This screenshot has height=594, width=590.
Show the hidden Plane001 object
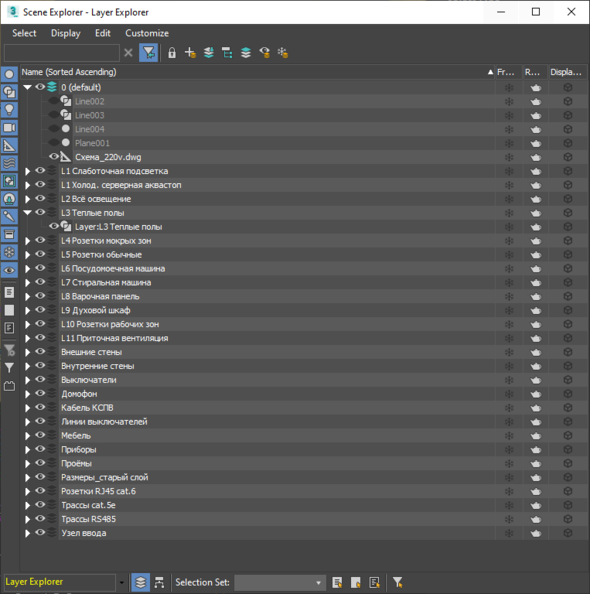(54, 143)
